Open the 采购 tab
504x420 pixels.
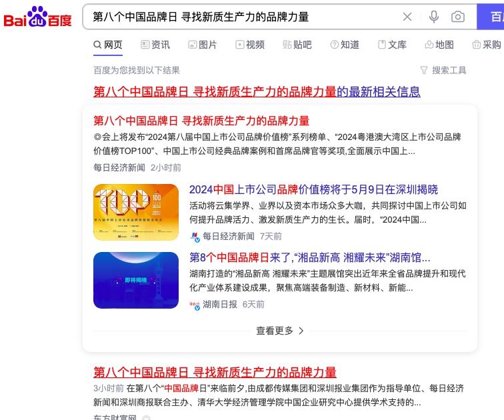pyautogui.click(x=487, y=45)
